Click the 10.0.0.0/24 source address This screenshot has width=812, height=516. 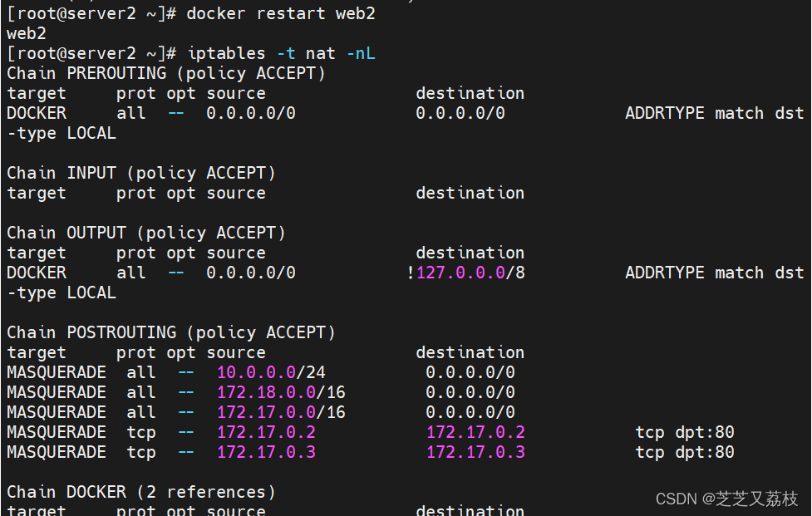[x=271, y=373]
